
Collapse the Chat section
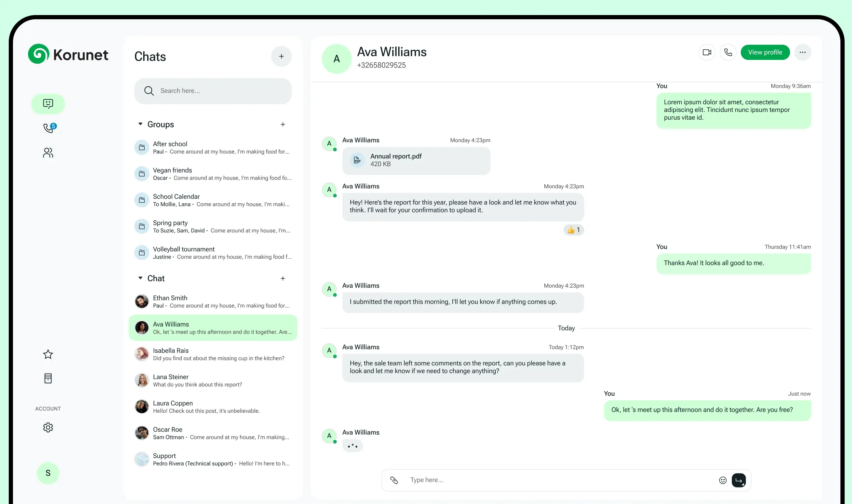click(x=140, y=278)
